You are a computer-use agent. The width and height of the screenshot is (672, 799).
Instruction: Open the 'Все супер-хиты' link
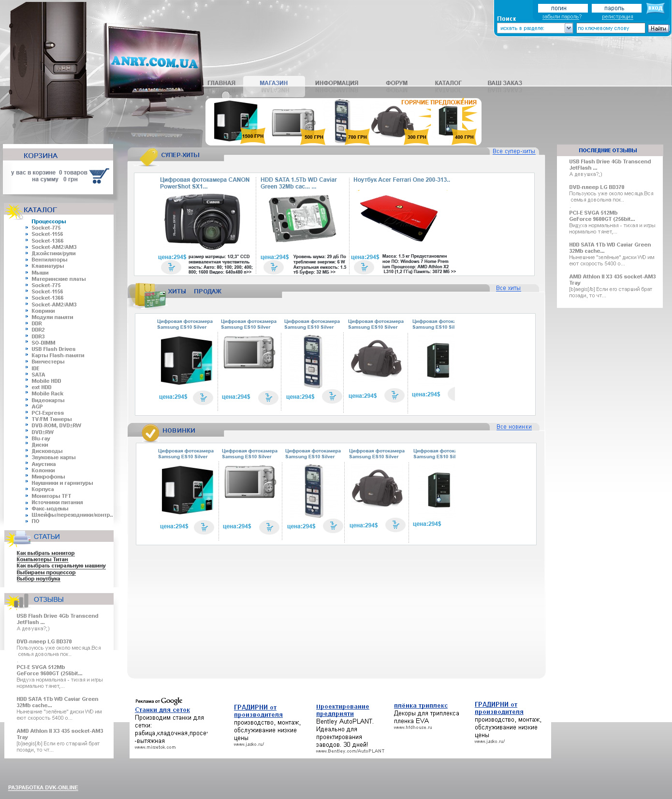tap(513, 151)
